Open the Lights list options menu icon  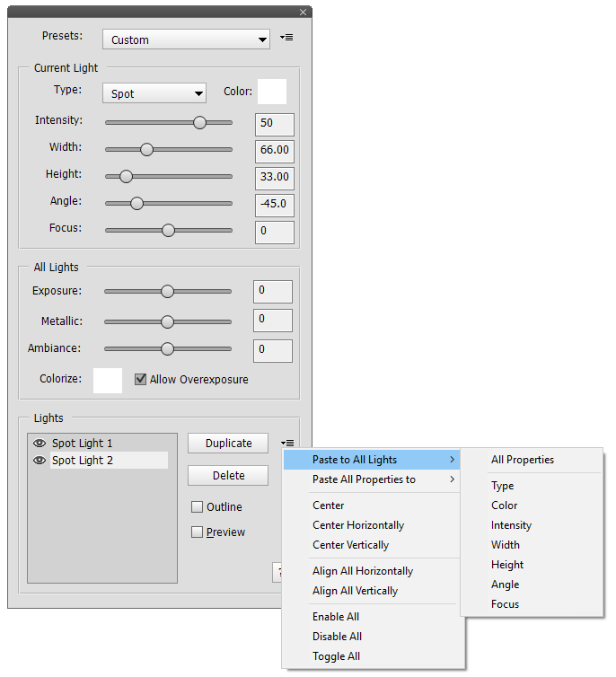tap(286, 443)
